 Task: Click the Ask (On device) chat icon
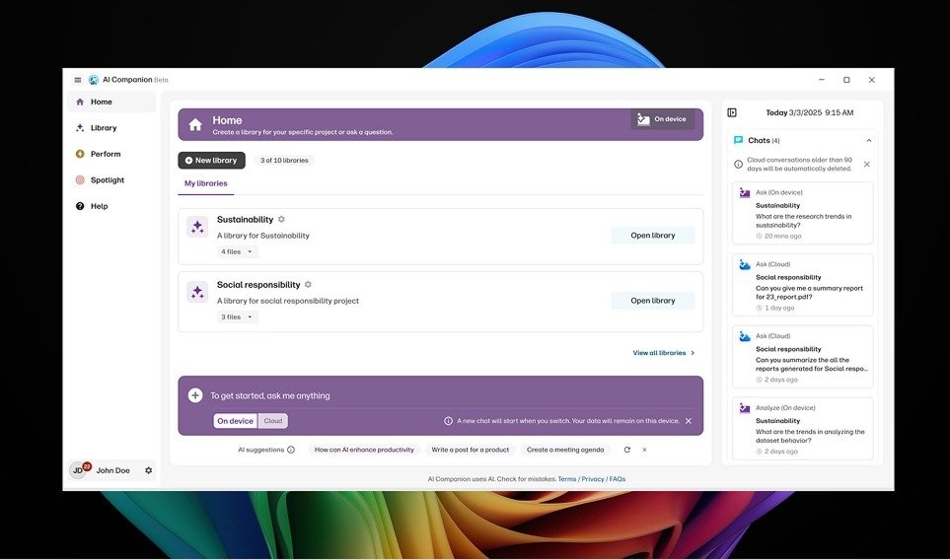click(745, 193)
